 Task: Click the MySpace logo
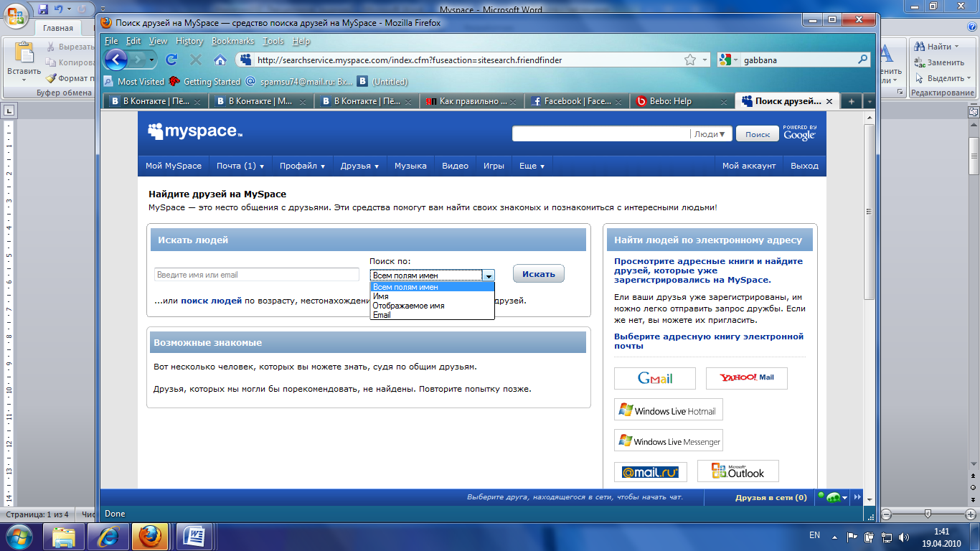[195, 131]
